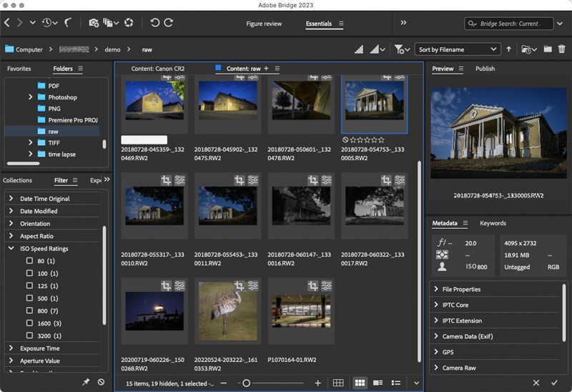Open recent files clock icon
The width and height of the screenshot is (572, 392).
tap(46, 23)
